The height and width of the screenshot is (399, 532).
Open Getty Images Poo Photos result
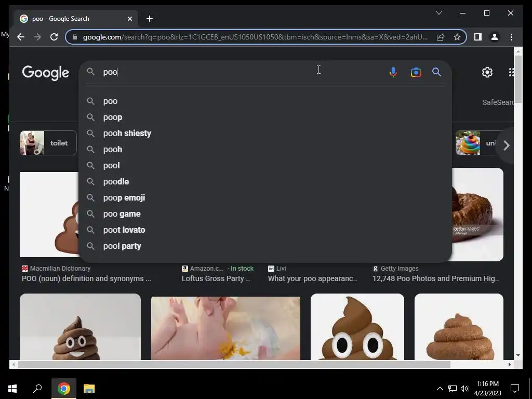[x=436, y=278]
